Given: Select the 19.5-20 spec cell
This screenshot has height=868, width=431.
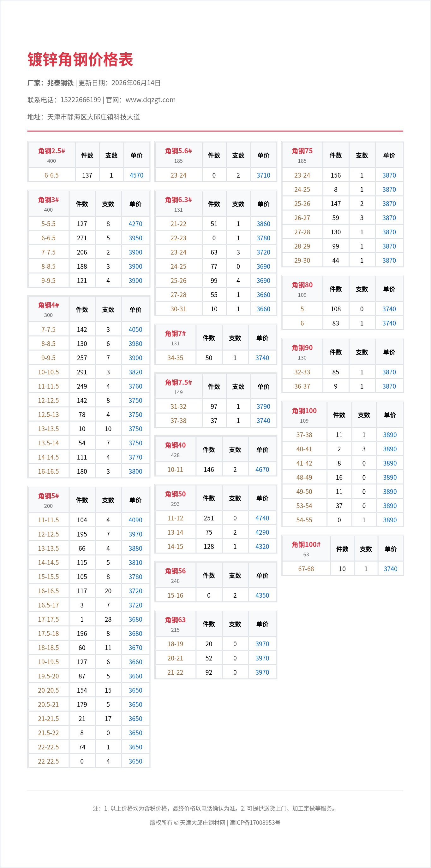Looking at the screenshot, I should [49, 676].
